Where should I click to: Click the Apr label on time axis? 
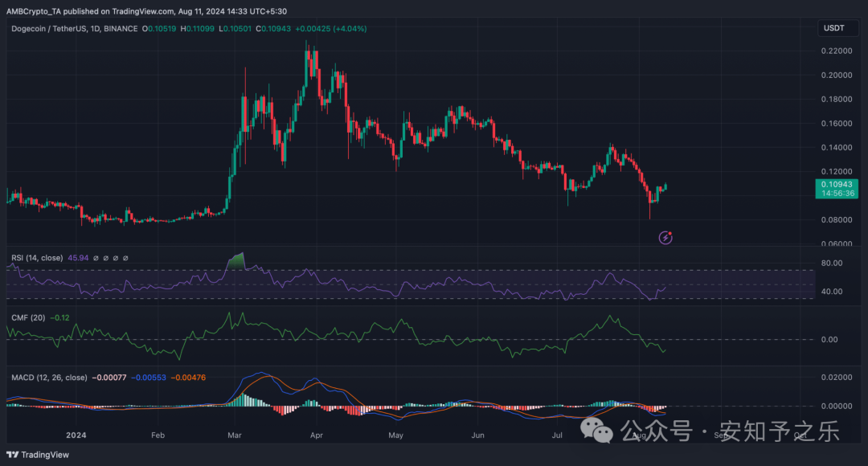316,435
